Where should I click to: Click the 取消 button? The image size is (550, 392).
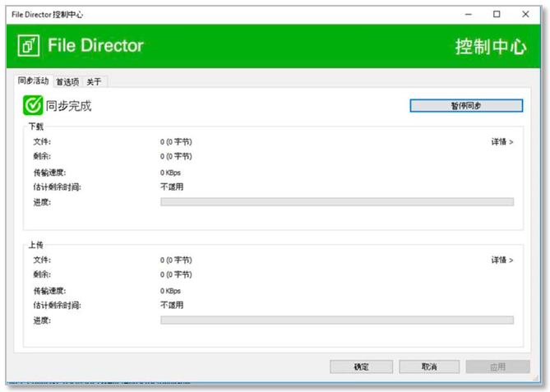429,367
